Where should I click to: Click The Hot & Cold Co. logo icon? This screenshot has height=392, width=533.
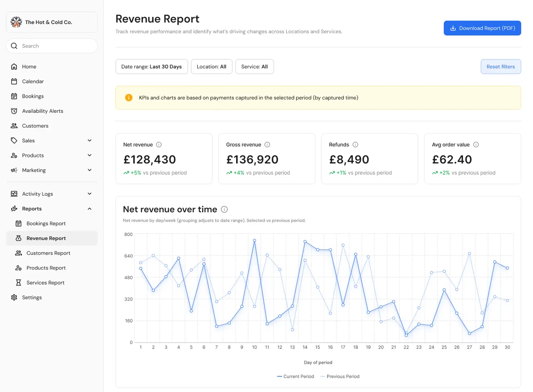(x=16, y=22)
